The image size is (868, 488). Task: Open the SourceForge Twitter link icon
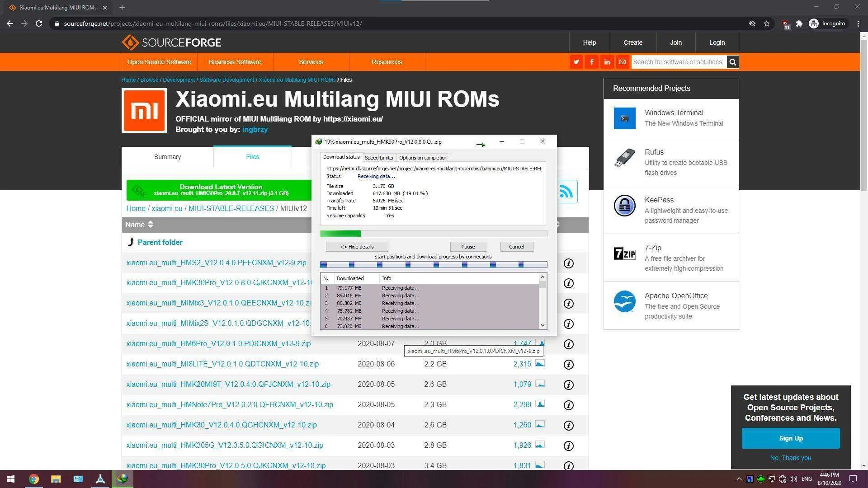point(576,62)
